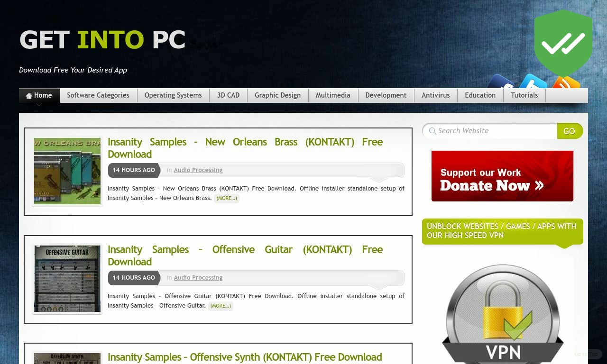Open Offensive Synth post title
The height and width of the screenshot is (364, 607).
click(x=245, y=357)
